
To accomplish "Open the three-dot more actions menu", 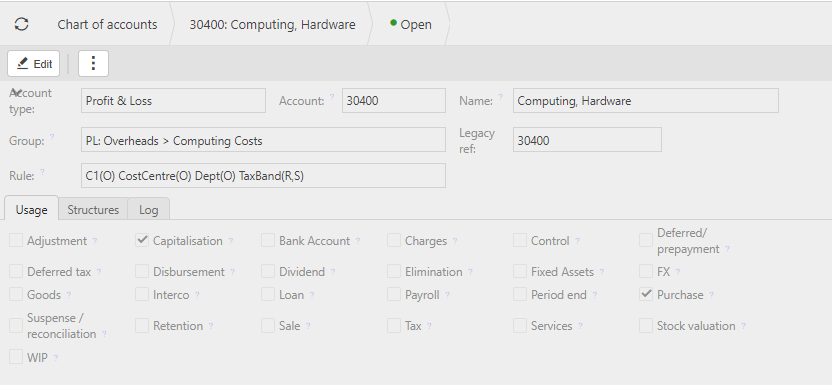I will 93,64.
